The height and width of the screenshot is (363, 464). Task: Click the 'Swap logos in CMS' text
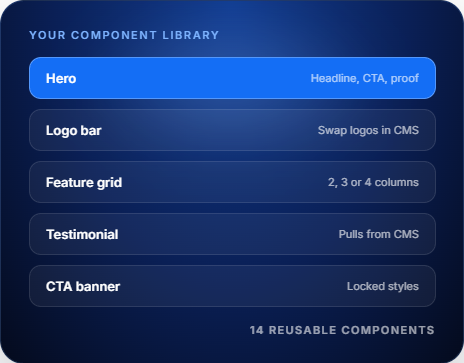pyautogui.click(x=368, y=130)
